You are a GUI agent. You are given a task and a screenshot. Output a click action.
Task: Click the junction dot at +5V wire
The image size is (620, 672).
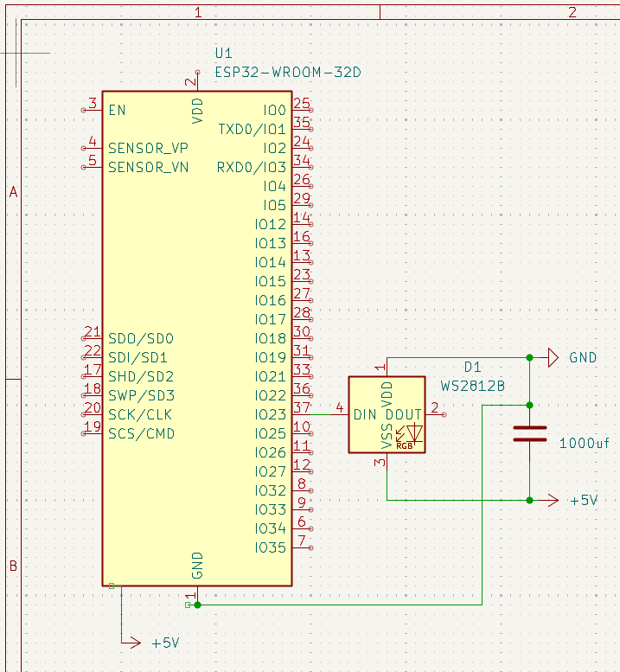coord(529,500)
